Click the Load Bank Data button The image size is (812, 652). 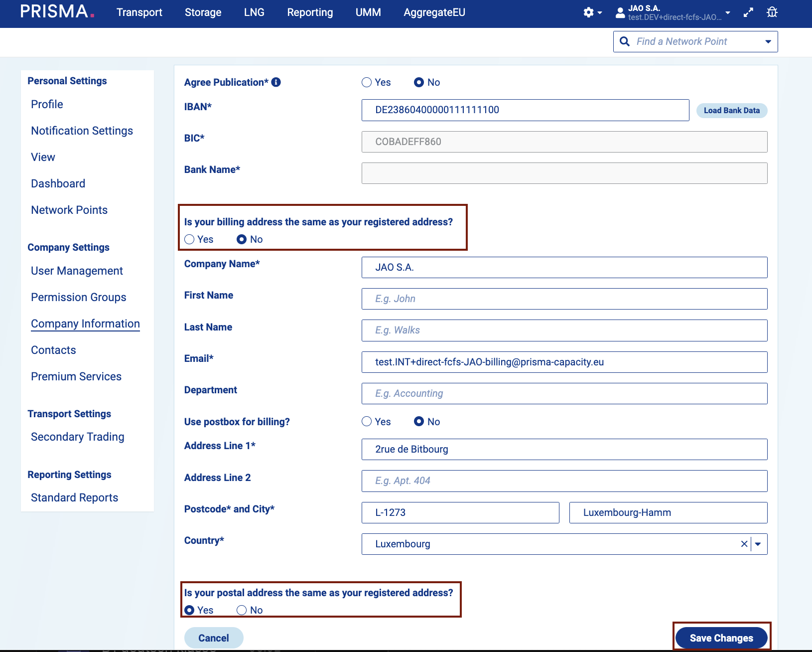tap(731, 110)
